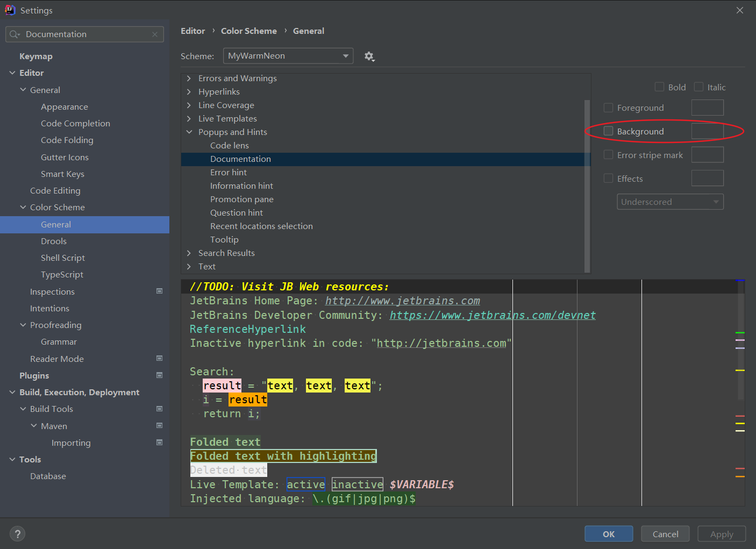The height and width of the screenshot is (549, 756).
Task: Collapse the Color Scheme settings group
Action: [23, 208]
